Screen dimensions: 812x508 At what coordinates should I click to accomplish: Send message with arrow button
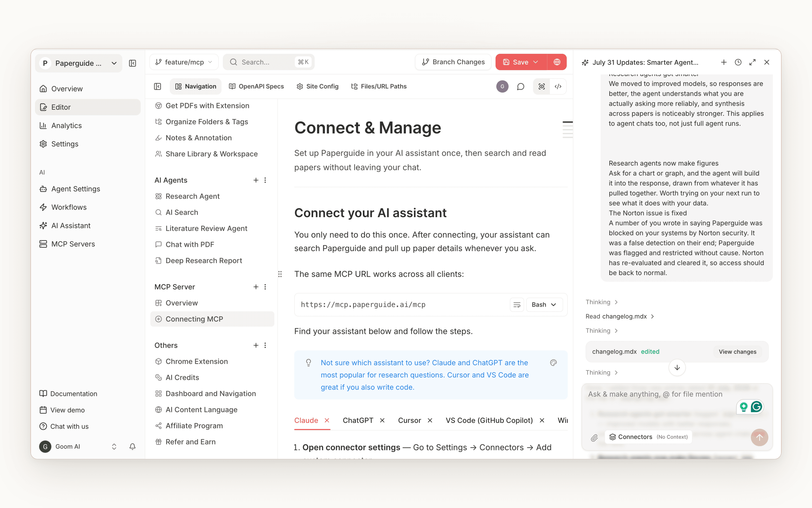(x=759, y=437)
